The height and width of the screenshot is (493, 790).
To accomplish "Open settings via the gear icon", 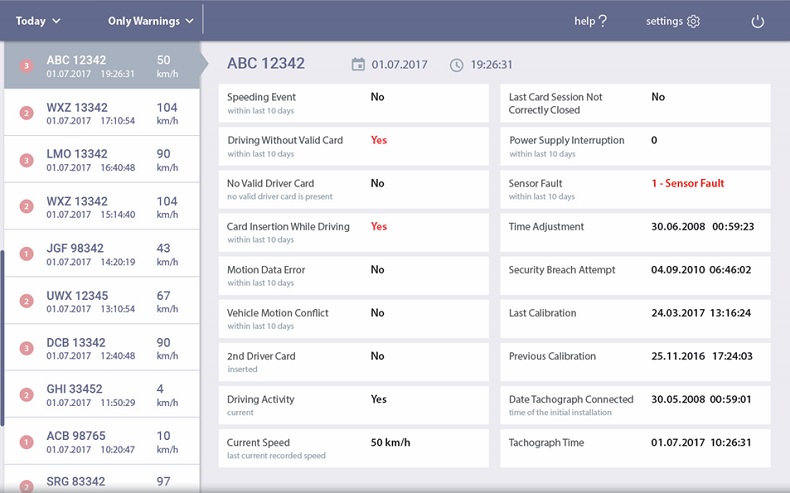I will [x=694, y=21].
